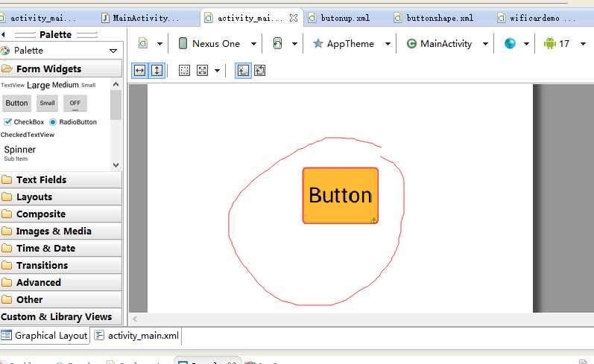Open the orientation dropdown arrow
The width and height of the screenshot is (594, 364).
pyautogui.click(x=294, y=44)
